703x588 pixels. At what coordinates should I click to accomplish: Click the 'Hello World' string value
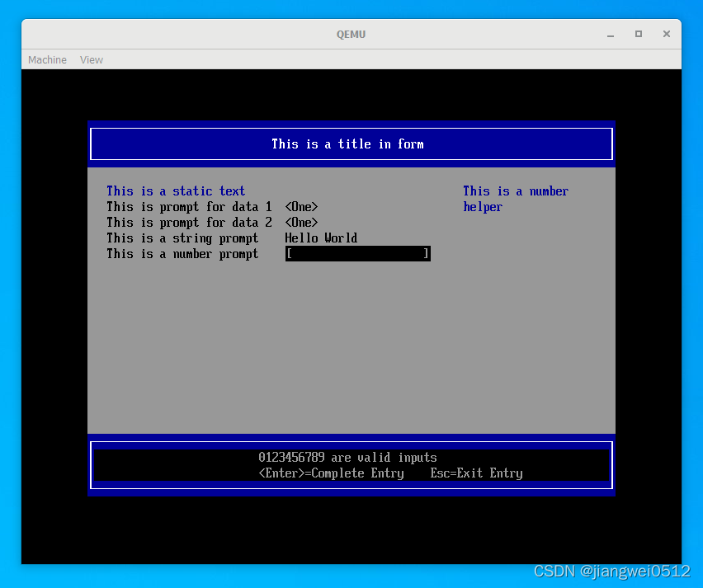coord(321,238)
